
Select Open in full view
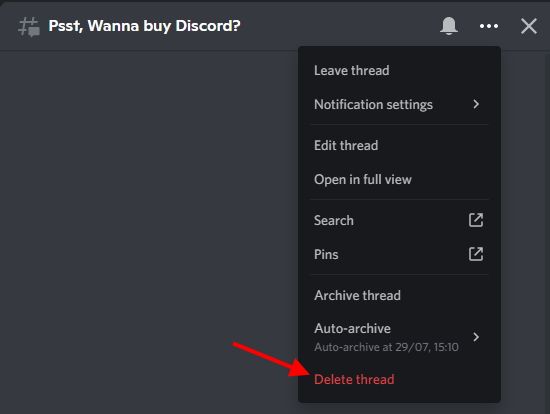399,179
